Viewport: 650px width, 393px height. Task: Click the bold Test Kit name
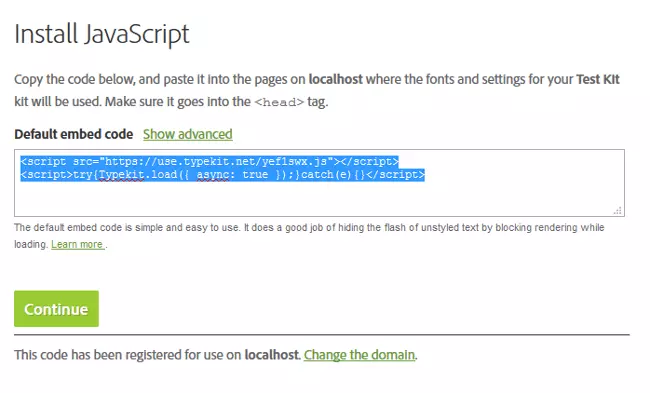pos(598,79)
